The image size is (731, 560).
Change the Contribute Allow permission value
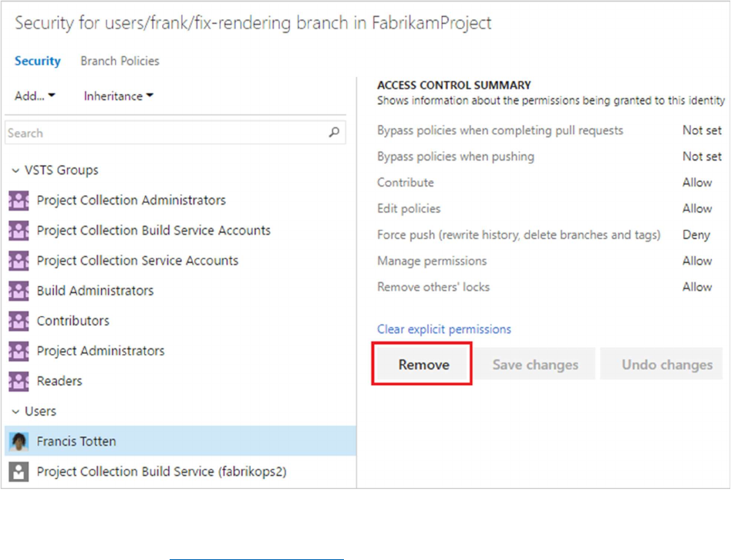point(697,183)
